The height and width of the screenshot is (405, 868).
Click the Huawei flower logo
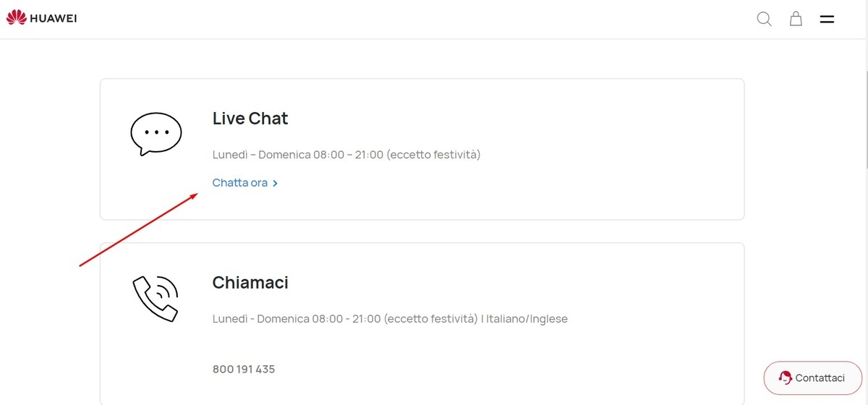pyautogui.click(x=16, y=18)
